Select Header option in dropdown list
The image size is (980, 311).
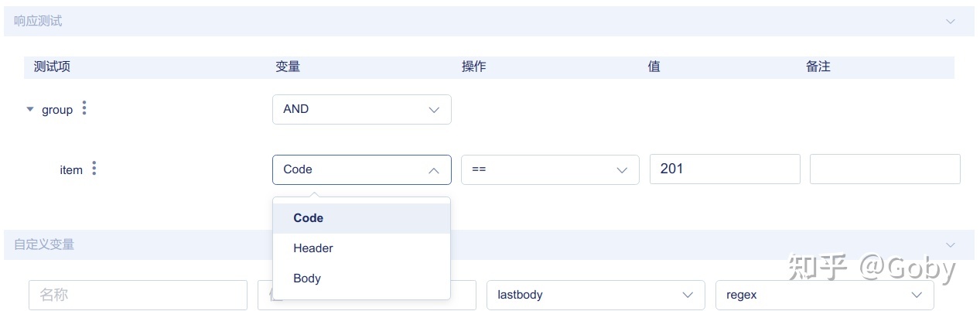point(313,248)
